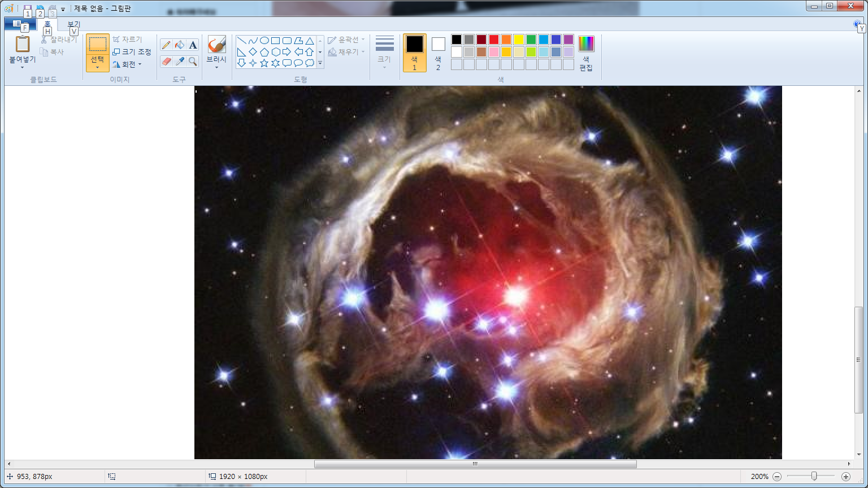The width and height of the screenshot is (868, 488).
Task: Select the Pencil tool
Action: 166,45
